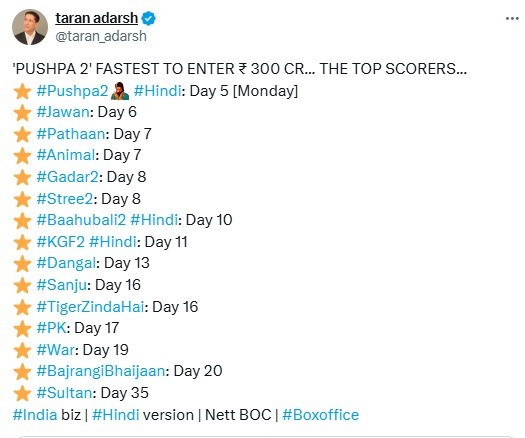Screen dimensions: 525x438
Task: Click the @taran_adarsh handle
Action: [x=101, y=36]
